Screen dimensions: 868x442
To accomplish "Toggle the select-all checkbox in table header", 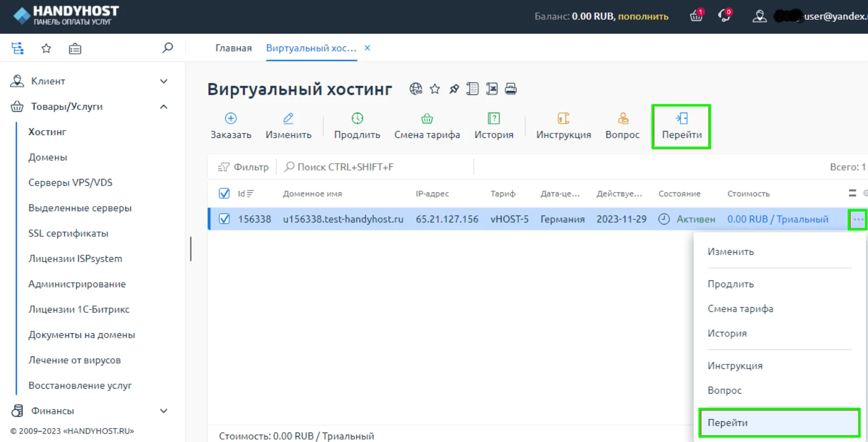I will [x=224, y=193].
